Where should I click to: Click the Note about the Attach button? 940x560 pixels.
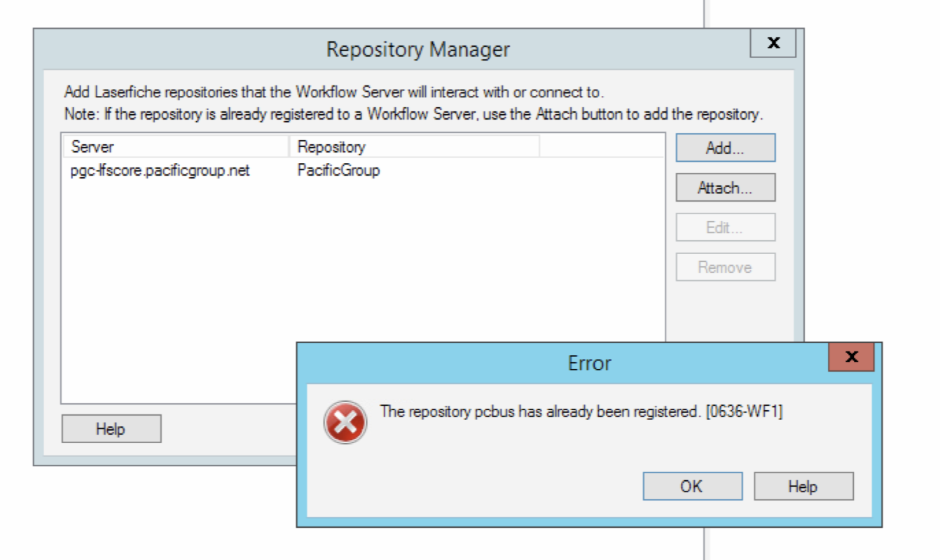coord(413,115)
